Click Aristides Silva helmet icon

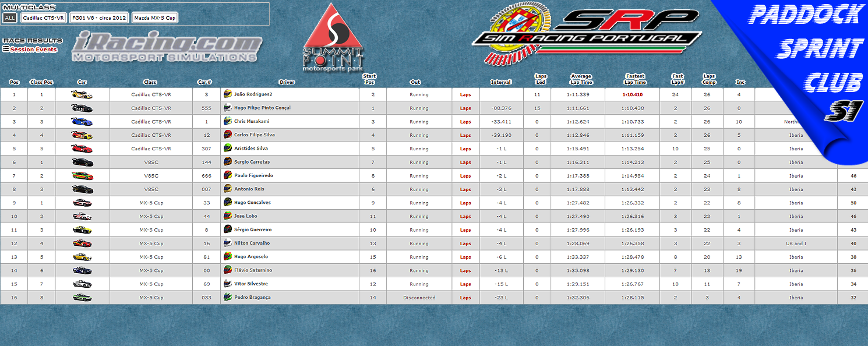pos(228,148)
